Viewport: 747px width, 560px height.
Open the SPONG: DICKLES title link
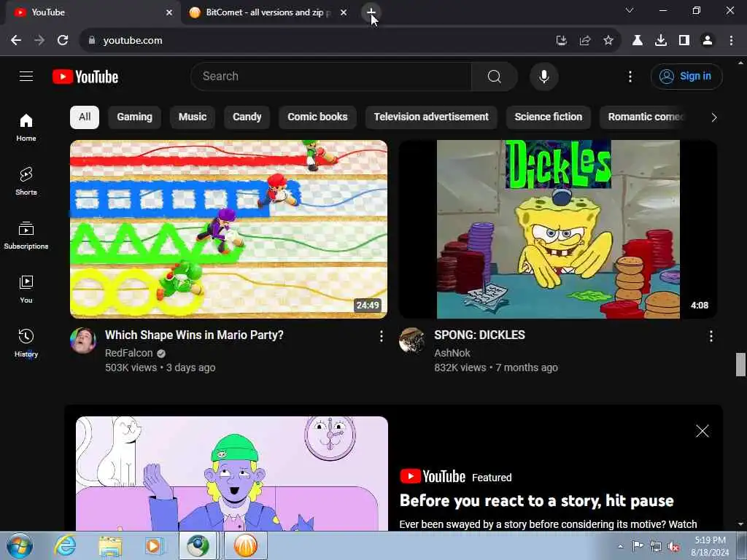pos(479,335)
